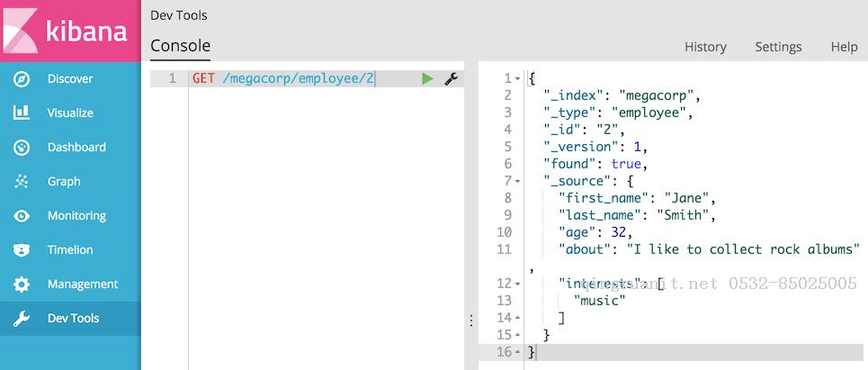Click the Visualize bar chart icon
This screenshot has width=868, height=370.
[22, 113]
